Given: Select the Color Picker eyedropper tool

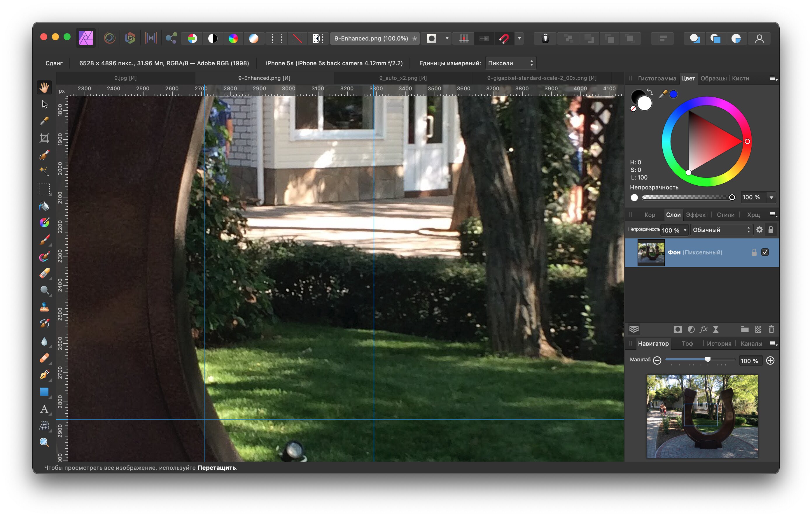Looking at the screenshot, I should [44, 121].
